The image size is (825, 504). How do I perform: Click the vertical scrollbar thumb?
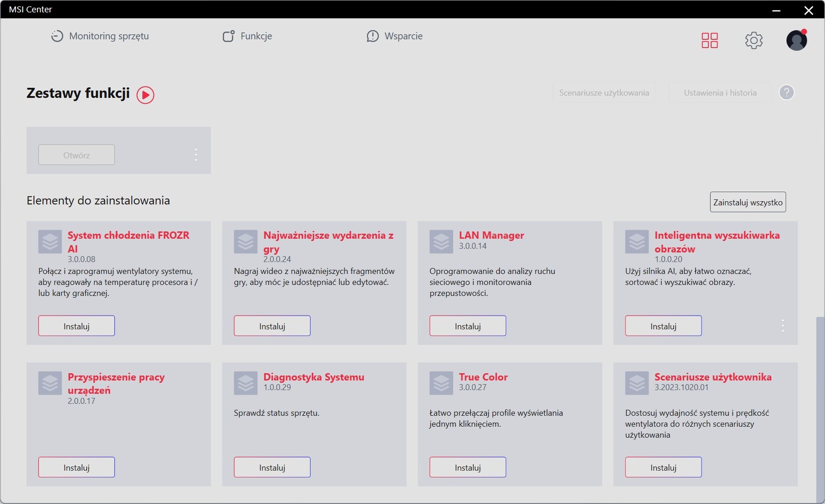[x=820, y=410]
